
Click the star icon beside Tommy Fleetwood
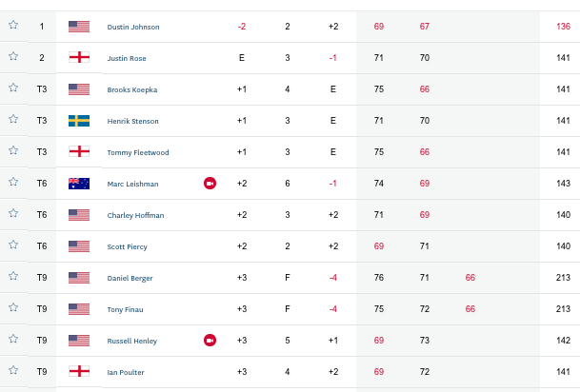pyautogui.click(x=13, y=150)
